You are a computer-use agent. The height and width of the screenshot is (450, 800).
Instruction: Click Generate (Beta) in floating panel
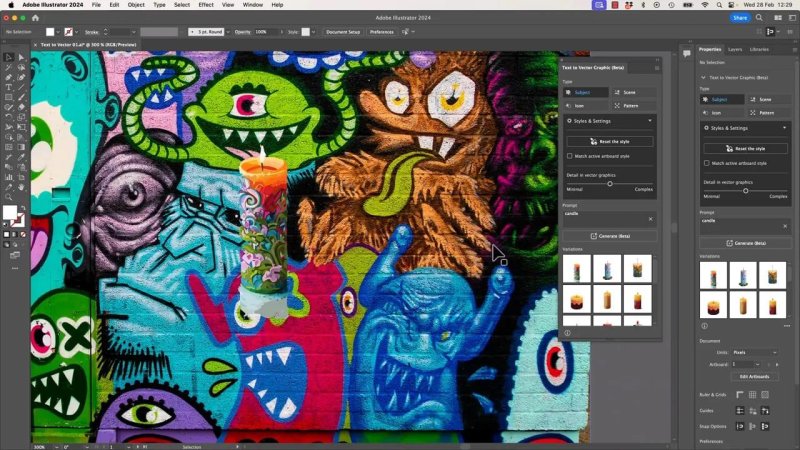pos(610,236)
